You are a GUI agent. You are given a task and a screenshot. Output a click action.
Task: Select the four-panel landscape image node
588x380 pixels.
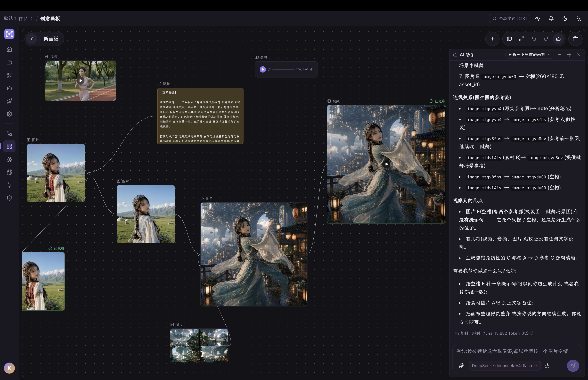click(199, 346)
